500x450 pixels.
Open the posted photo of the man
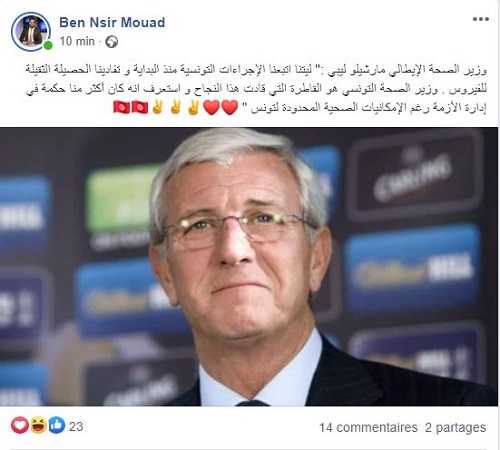click(x=249, y=267)
